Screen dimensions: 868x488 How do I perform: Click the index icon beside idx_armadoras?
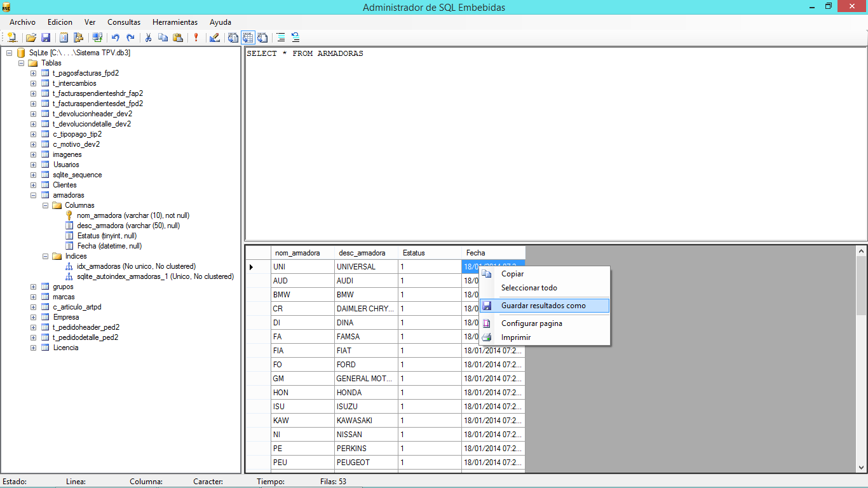(x=69, y=266)
